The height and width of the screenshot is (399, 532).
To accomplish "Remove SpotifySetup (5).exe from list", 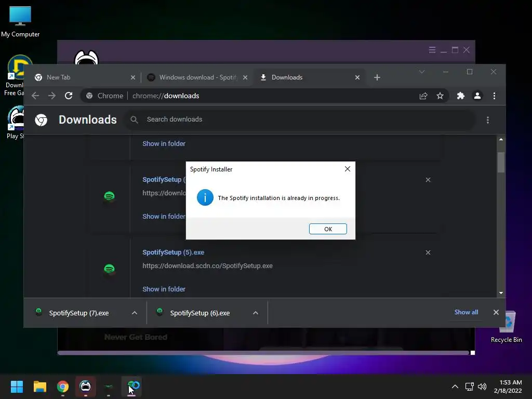I will click(428, 252).
